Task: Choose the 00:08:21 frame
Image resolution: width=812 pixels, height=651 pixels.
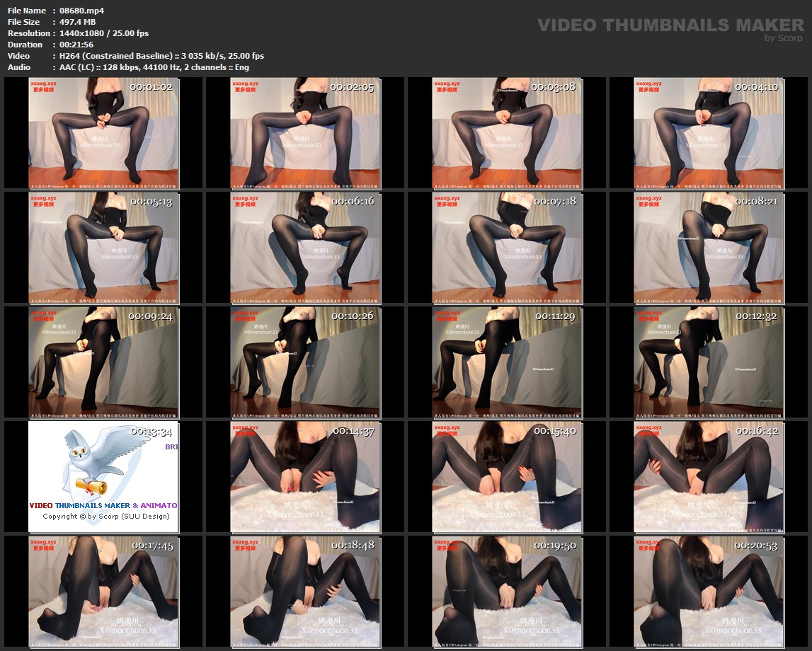Action: click(709, 248)
